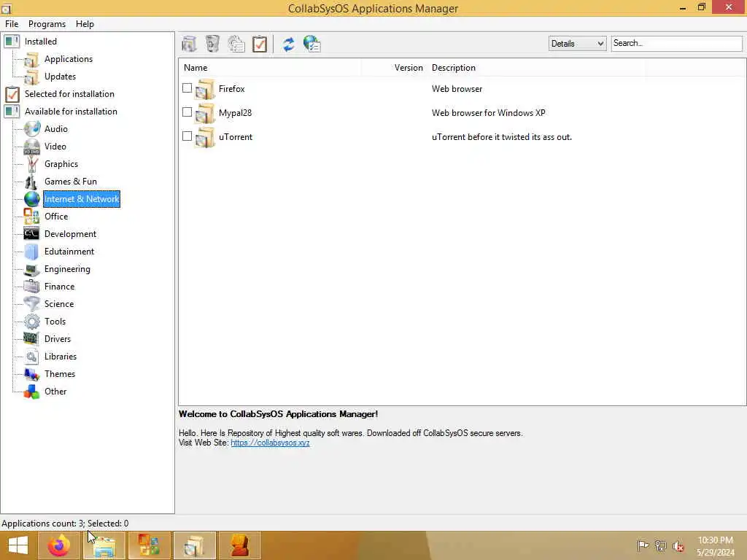This screenshot has height=560, width=747.
Task: Select the uTorrent list entry
Action: click(236, 136)
